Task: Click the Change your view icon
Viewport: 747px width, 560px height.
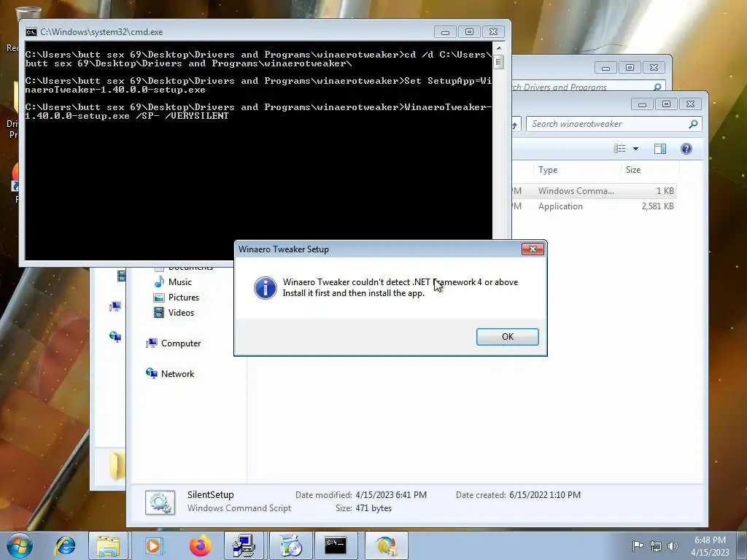Action: [620, 149]
